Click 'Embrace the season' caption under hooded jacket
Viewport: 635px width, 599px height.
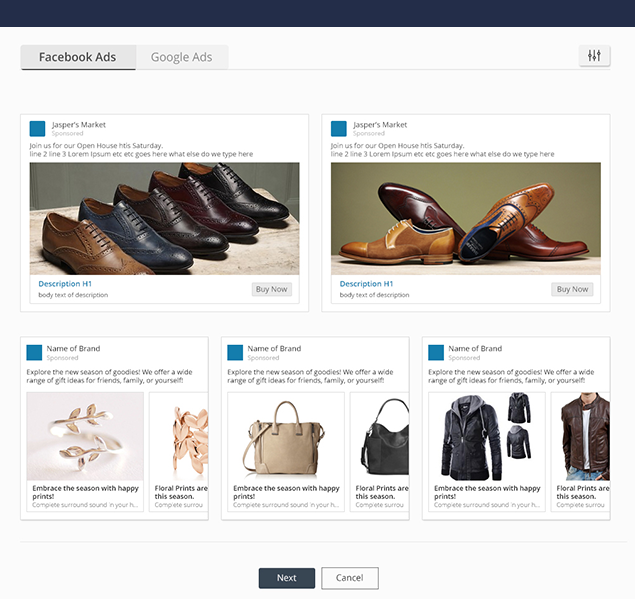point(487,492)
